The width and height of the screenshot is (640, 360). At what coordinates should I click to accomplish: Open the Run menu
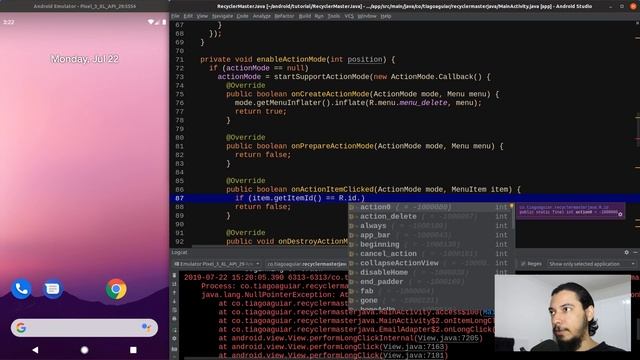319,16
